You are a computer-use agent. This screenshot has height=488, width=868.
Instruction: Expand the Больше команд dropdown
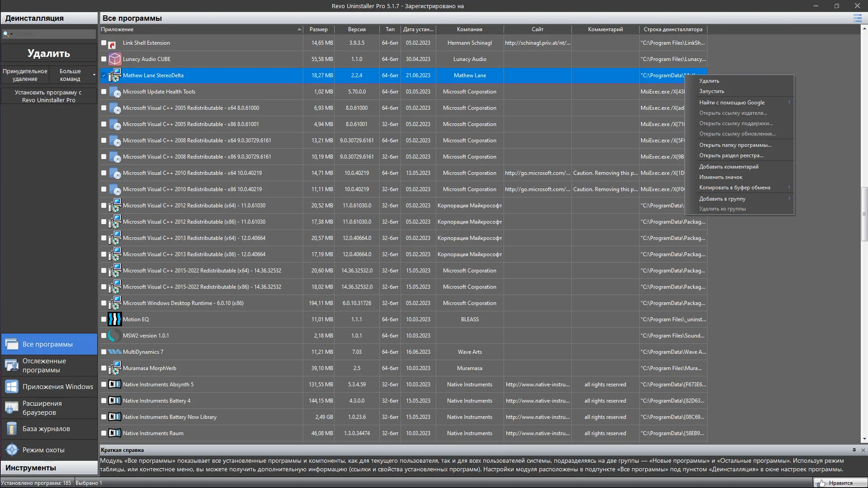pos(94,75)
